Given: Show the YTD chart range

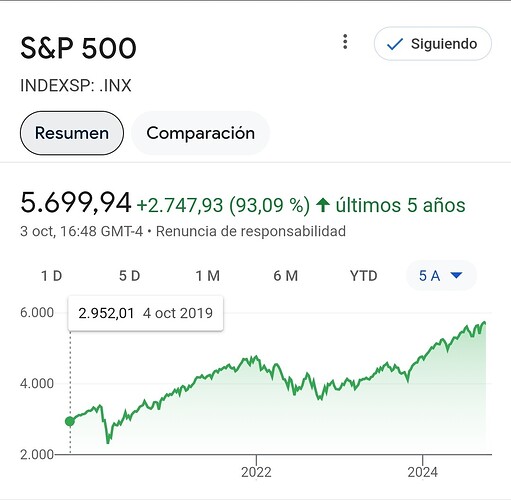Looking at the screenshot, I should (363, 276).
